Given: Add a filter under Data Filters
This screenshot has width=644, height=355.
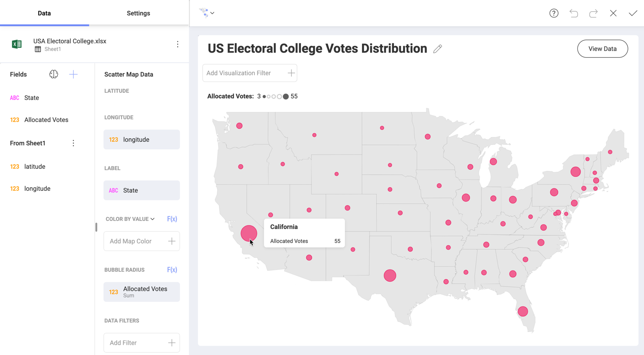Looking at the screenshot, I should pyautogui.click(x=141, y=342).
